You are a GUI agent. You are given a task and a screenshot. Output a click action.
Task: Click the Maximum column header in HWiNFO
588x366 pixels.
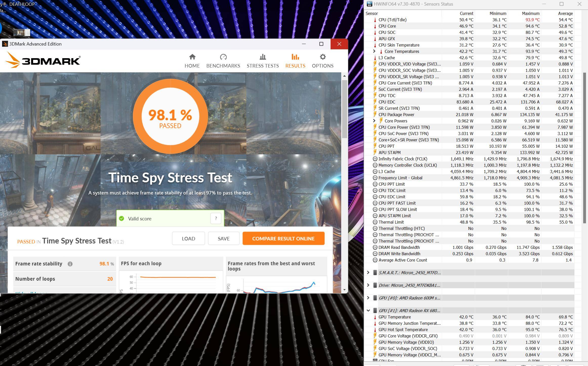click(530, 13)
